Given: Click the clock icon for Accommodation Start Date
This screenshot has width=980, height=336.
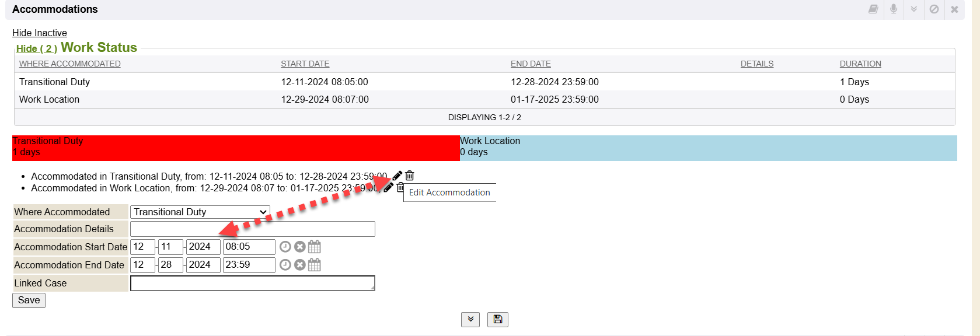Looking at the screenshot, I should (x=285, y=247).
